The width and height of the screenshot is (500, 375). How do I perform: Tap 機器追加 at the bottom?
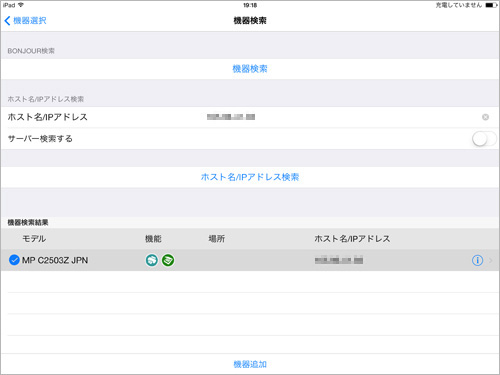tap(250, 364)
